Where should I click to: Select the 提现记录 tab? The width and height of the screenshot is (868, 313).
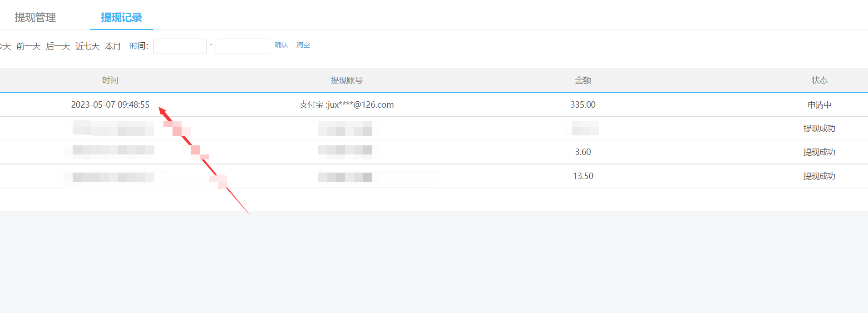click(121, 17)
